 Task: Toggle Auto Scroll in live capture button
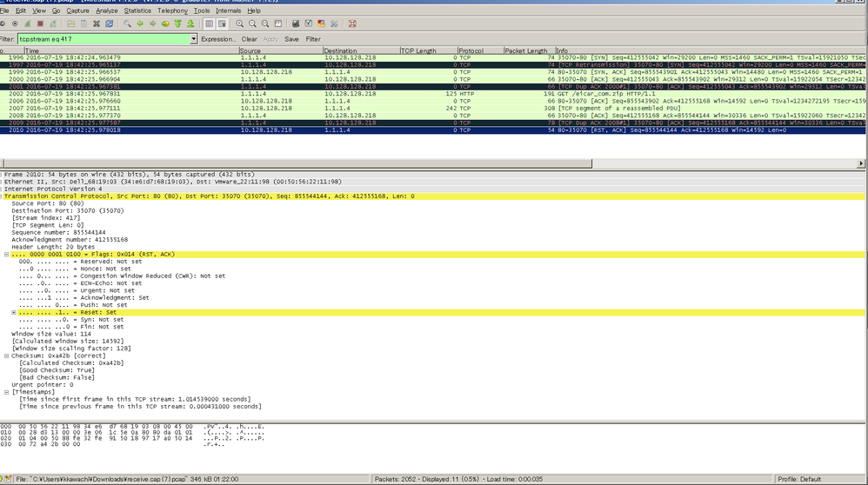tap(221, 24)
